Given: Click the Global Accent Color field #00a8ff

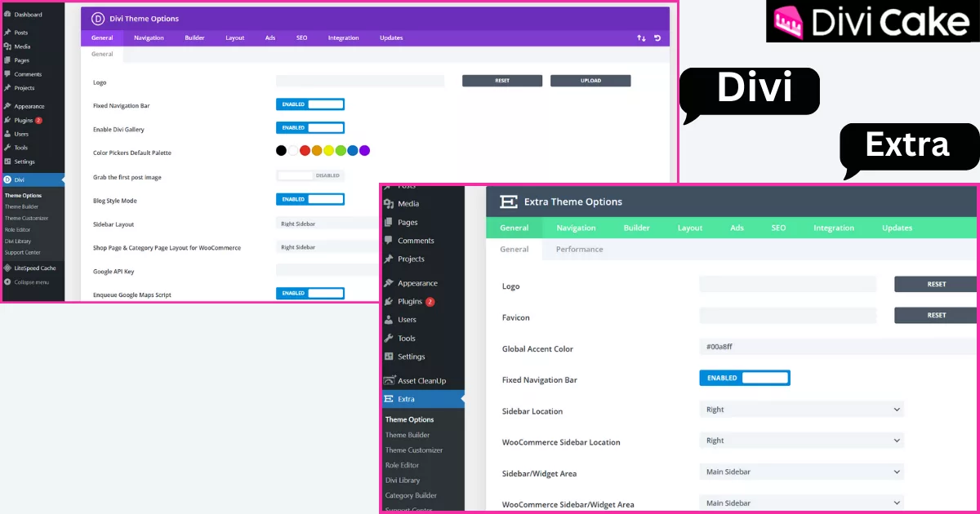Looking at the screenshot, I should pos(839,347).
